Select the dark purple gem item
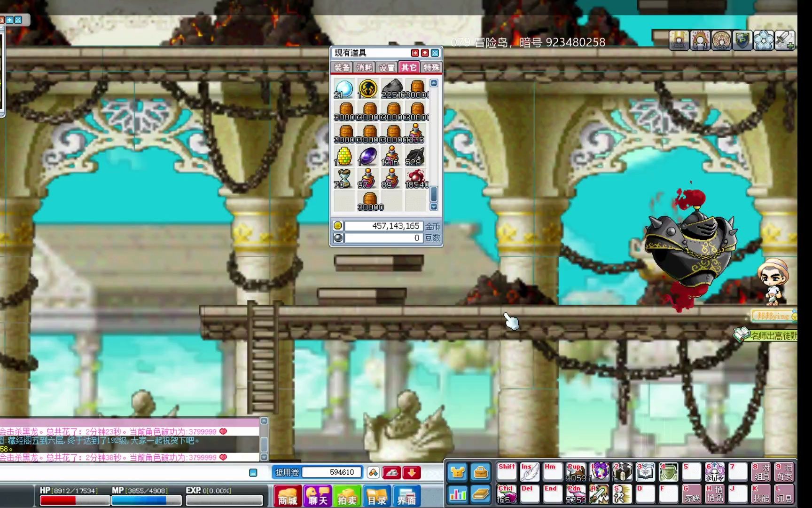 [367, 157]
